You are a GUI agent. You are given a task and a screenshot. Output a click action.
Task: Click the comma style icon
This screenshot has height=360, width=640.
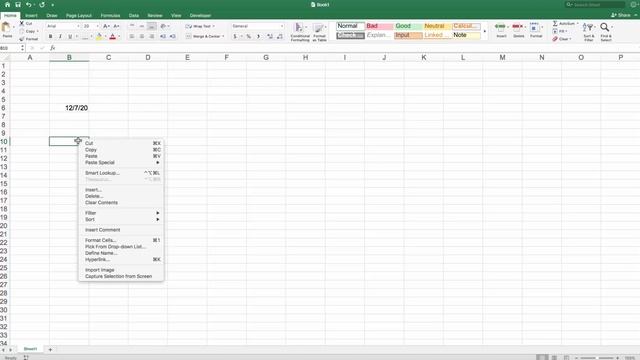point(258,37)
